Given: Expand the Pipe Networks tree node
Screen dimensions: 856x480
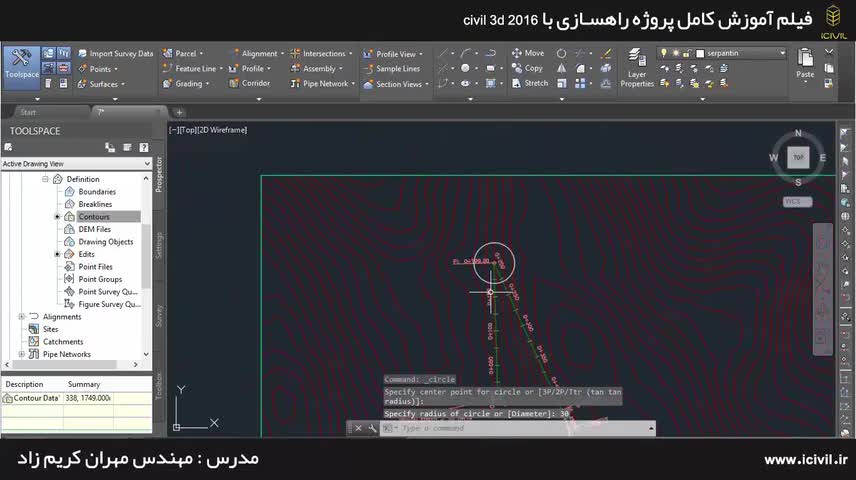Looking at the screenshot, I should point(22,354).
